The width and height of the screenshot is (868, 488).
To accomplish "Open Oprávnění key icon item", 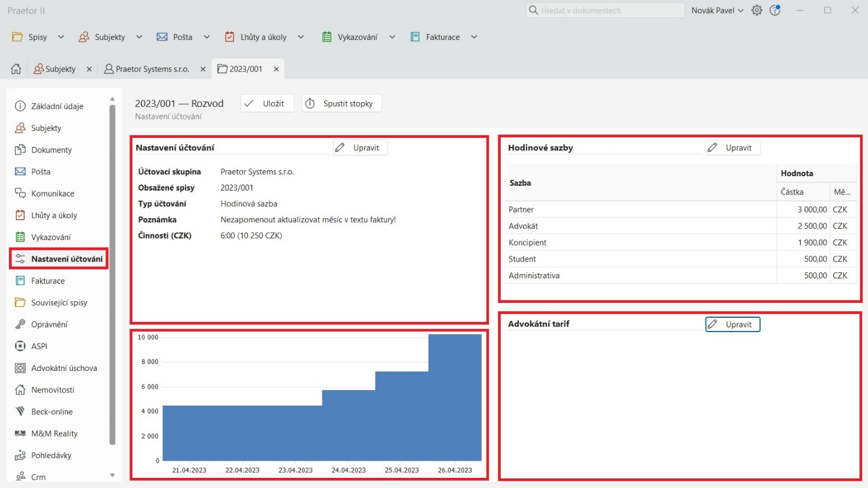I will click(49, 324).
